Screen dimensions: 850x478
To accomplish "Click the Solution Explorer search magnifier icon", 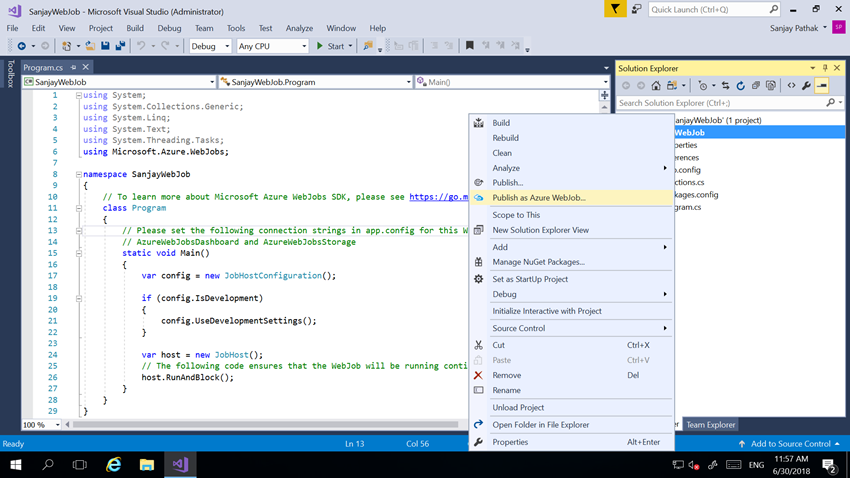I will click(830, 102).
